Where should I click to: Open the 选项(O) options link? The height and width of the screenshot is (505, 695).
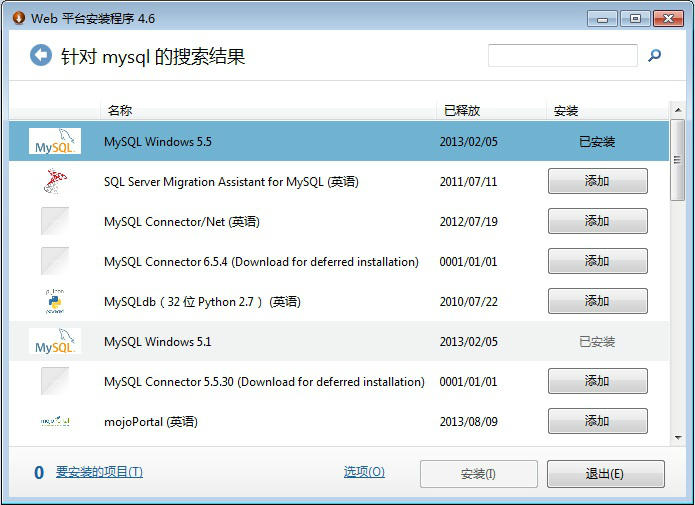[x=364, y=472]
